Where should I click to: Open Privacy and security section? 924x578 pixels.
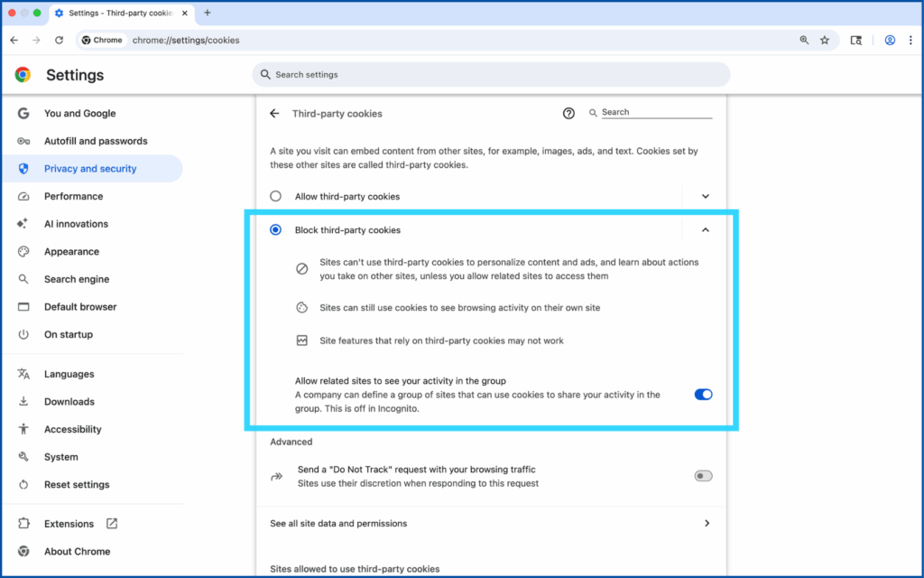click(93, 169)
